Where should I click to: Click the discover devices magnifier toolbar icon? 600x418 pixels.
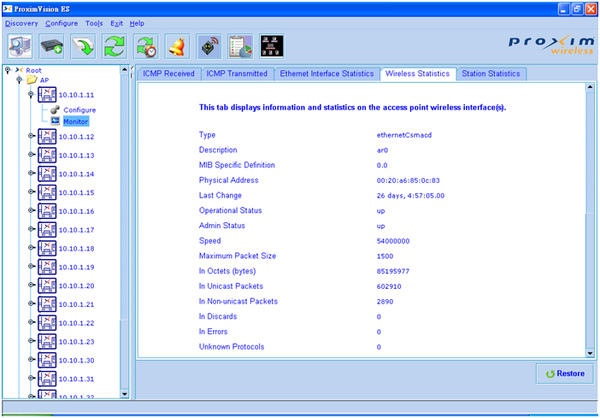pyautogui.click(x=20, y=46)
